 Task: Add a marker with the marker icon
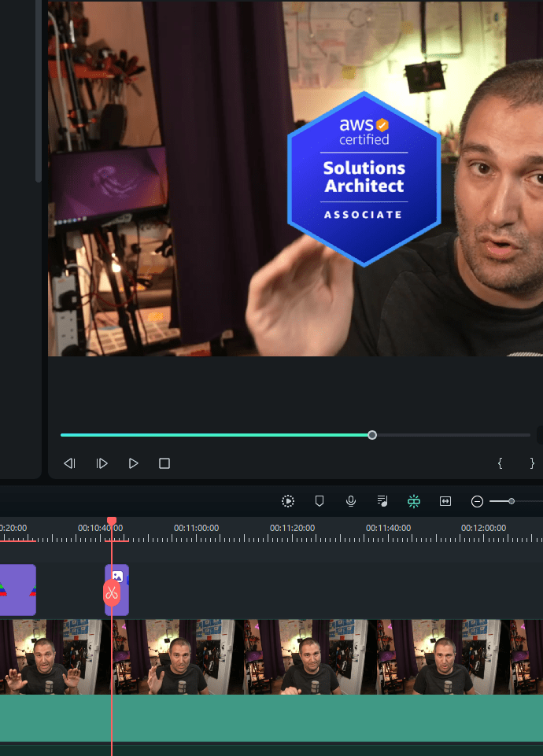coord(320,501)
